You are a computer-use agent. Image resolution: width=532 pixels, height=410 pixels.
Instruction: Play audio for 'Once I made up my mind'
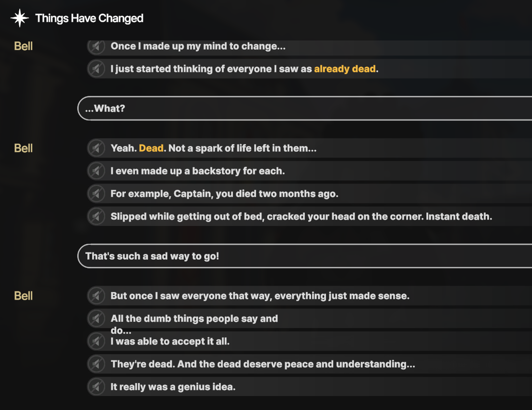coord(96,46)
